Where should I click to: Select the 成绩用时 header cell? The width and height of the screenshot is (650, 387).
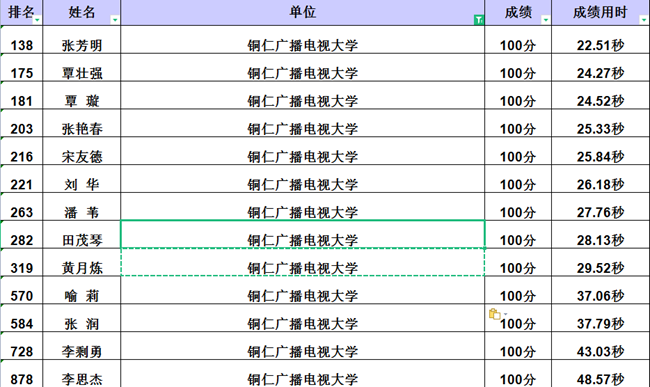click(600, 12)
